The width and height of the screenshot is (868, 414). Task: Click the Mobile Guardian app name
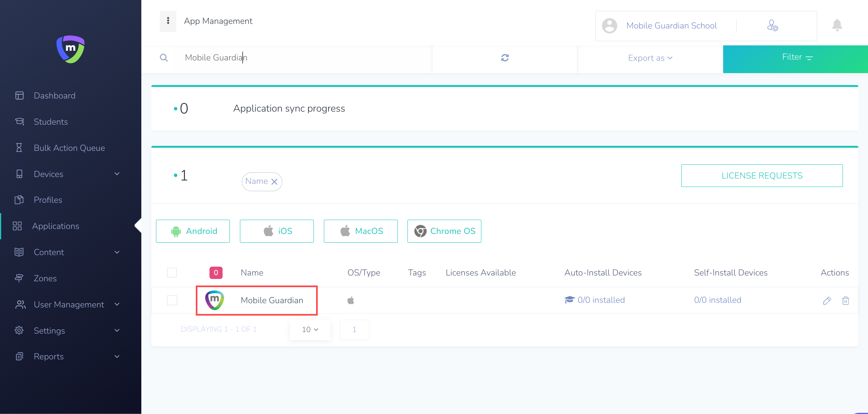pos(272,300)
